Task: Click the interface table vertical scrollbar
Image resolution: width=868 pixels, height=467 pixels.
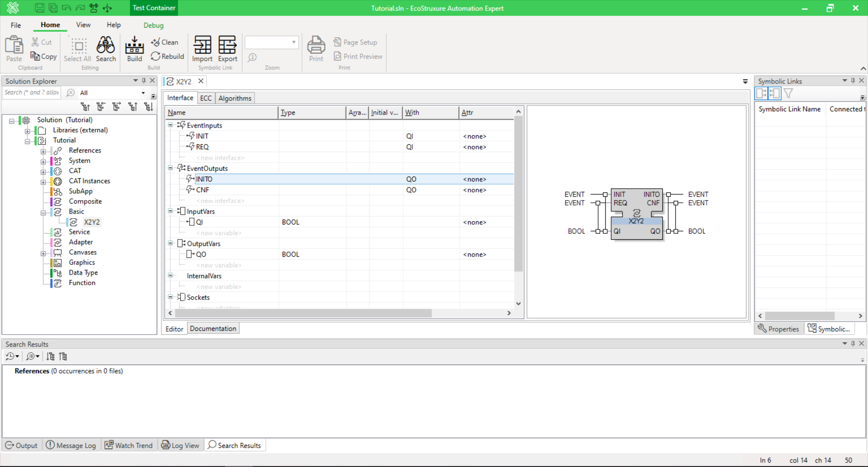Action: [x=519, y=194]
